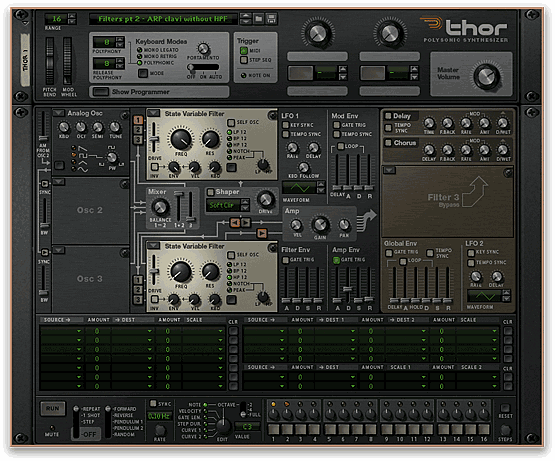Turn the sequencer Edit selector knob

coord(223,427)
